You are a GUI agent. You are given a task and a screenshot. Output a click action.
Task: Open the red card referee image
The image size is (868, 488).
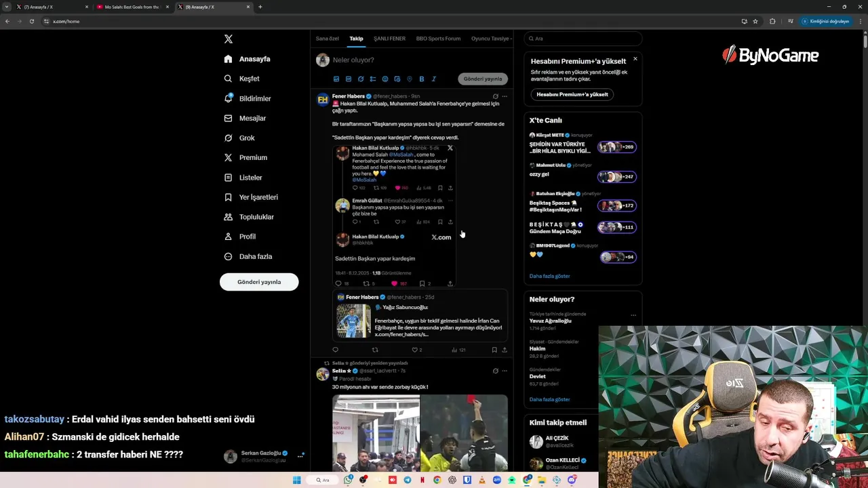[x=464, y=434]
